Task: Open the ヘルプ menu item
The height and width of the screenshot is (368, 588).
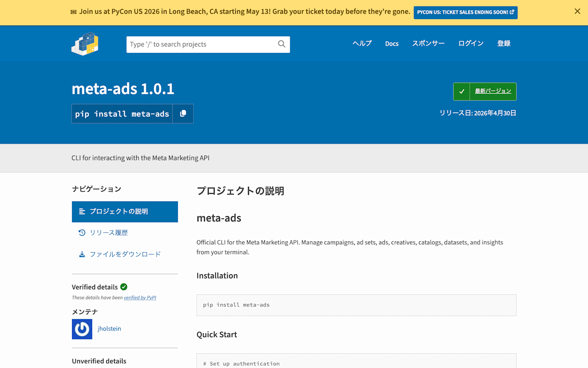Action: click(x=362, y=43)
